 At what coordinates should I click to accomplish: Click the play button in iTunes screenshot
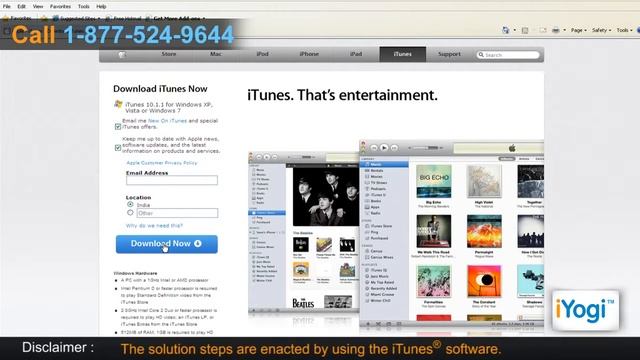384,148
